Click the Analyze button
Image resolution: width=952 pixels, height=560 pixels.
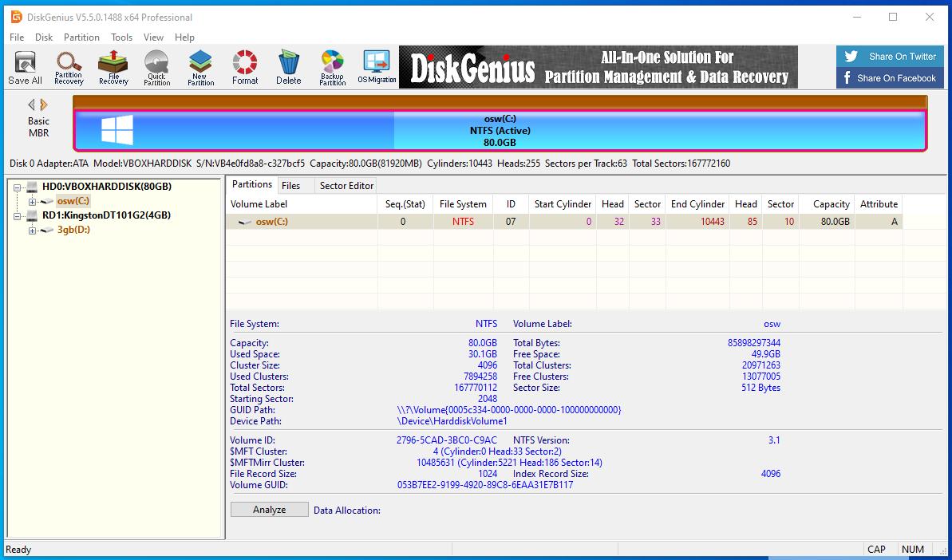269,510
